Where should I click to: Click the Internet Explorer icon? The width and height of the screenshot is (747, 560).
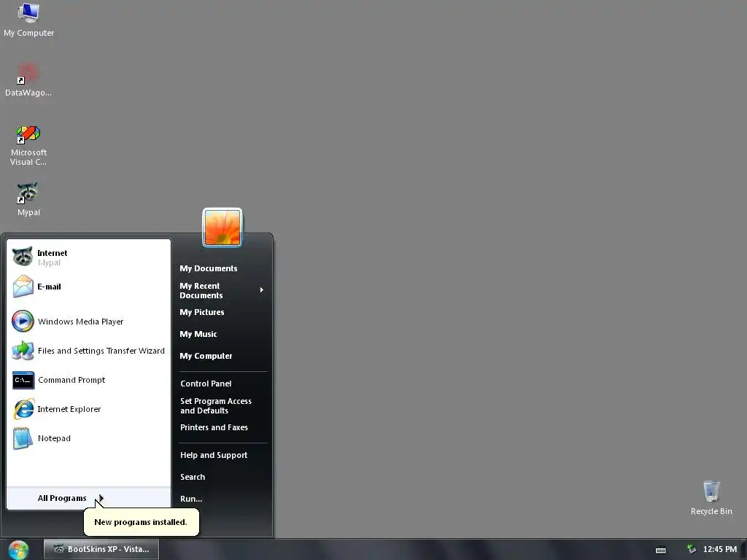click(23, 409)
